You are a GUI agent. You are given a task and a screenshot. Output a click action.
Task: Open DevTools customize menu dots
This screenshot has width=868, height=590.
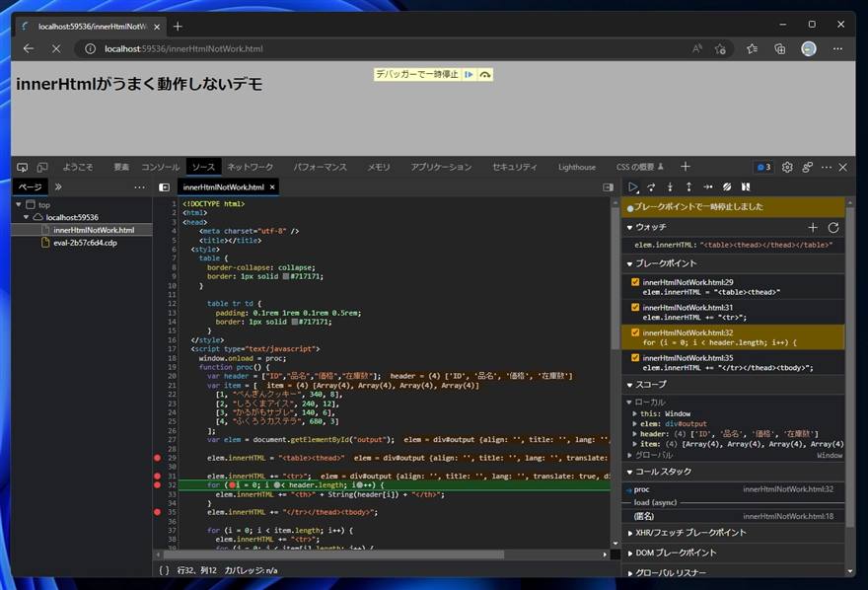click(x=827, y=167)
